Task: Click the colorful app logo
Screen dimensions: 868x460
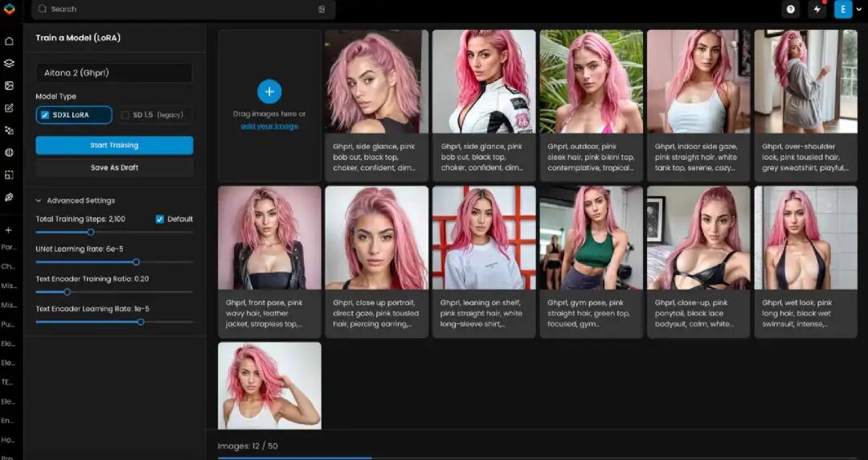Action: (9, 9)
